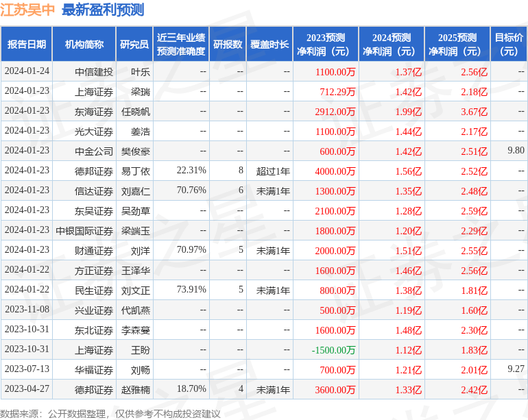Click the 4000.00万 profit value
The height and width of the screenshot is (420, 528).
(335, 171)
